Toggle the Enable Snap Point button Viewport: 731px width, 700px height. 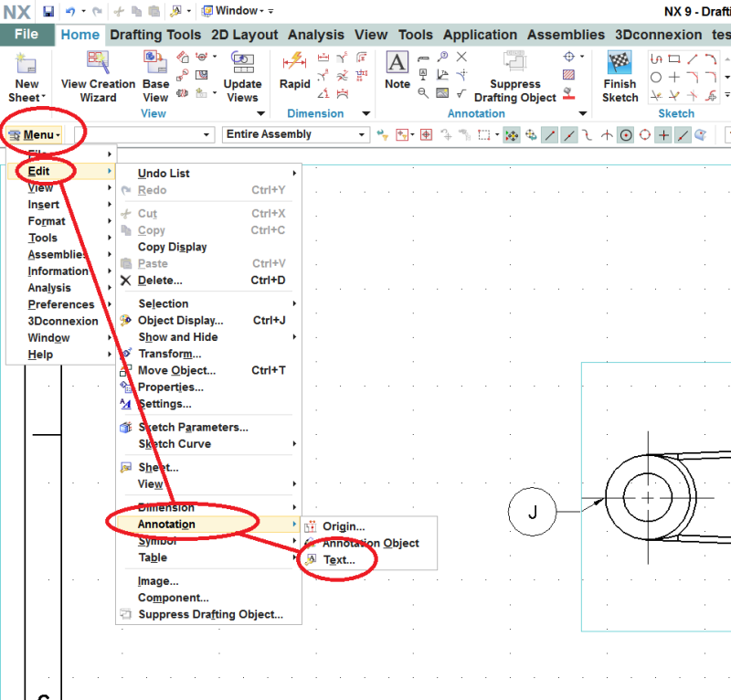(512, 135)
